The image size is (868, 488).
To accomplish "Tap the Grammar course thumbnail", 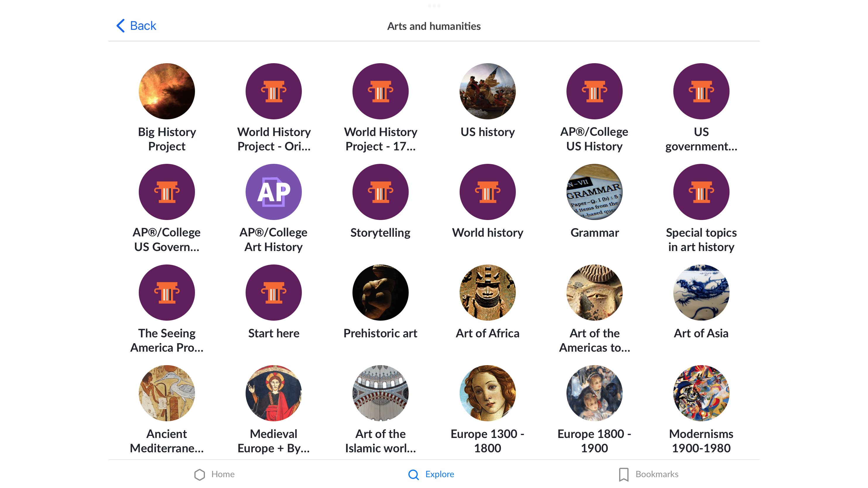I will pos(594,192).
